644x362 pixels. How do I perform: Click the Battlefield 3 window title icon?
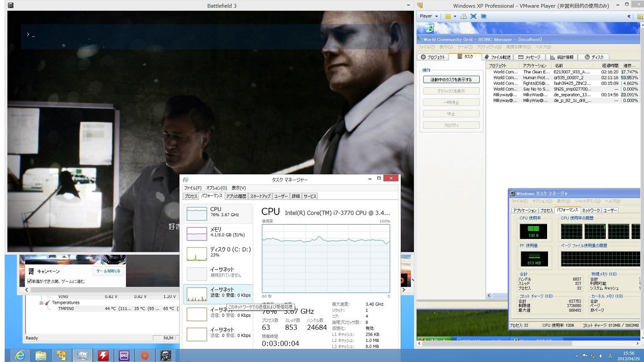10,5
